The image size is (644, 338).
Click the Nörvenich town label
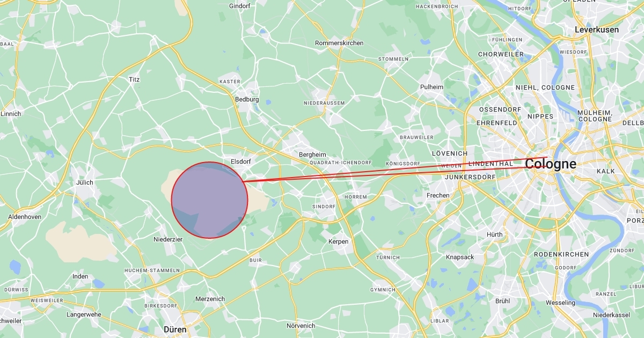(301, 326)
